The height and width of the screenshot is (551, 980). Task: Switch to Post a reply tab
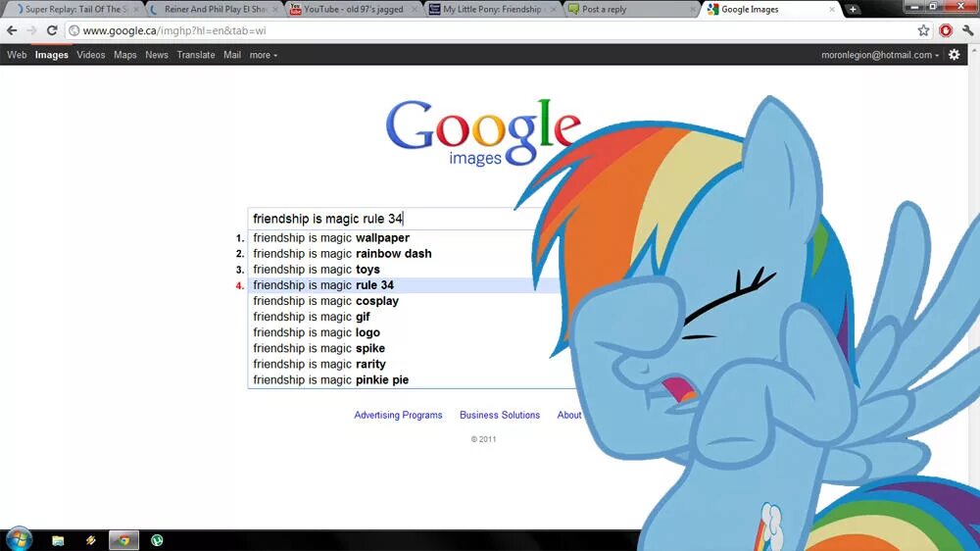[x=631, y=10]
